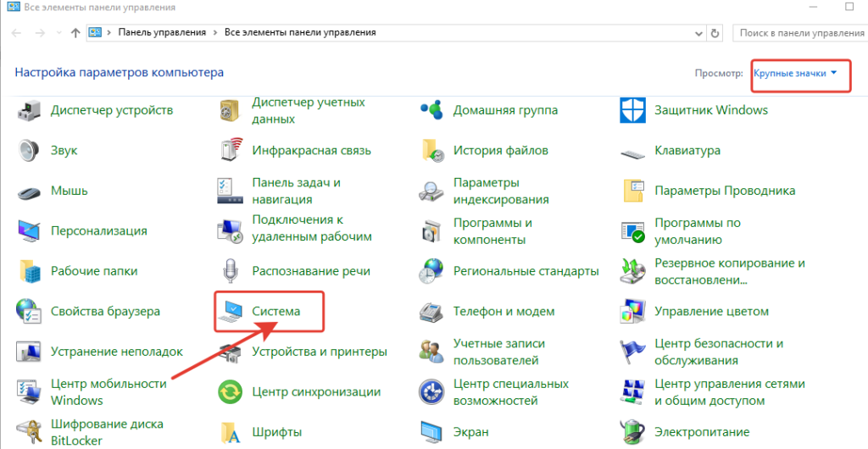868x449 pixels.
Task: Open Центр синхронизации icon
Action: click(231, 392)
